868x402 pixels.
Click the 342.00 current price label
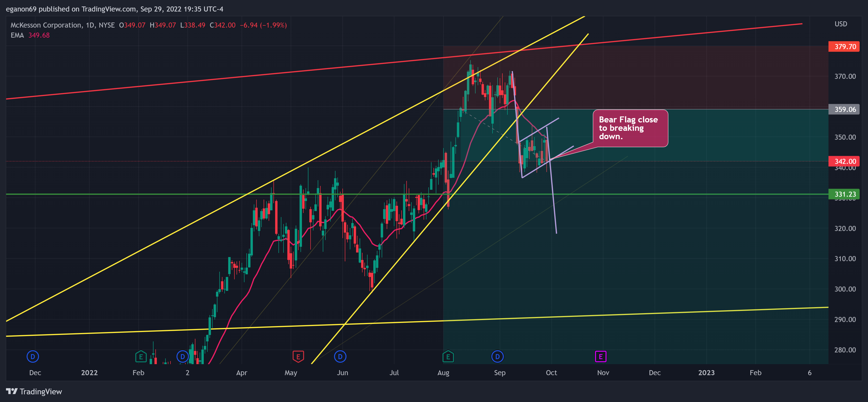844,161
